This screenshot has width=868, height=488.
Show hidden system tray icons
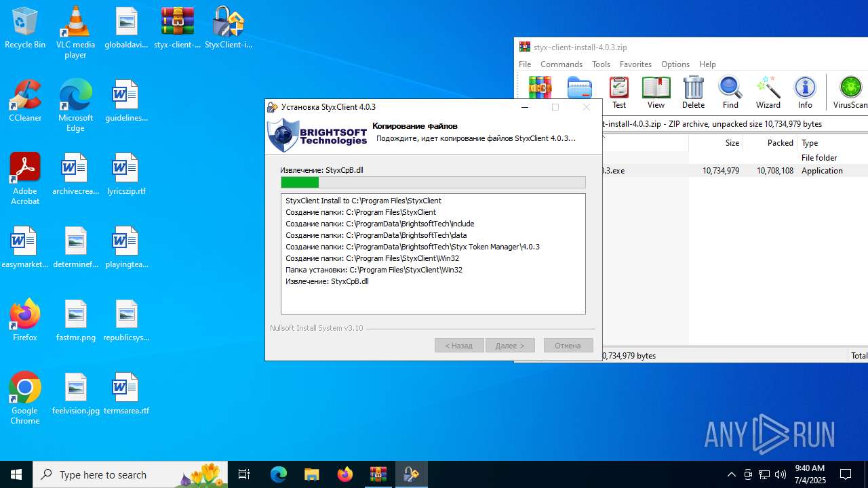click(x=731, y=474)
